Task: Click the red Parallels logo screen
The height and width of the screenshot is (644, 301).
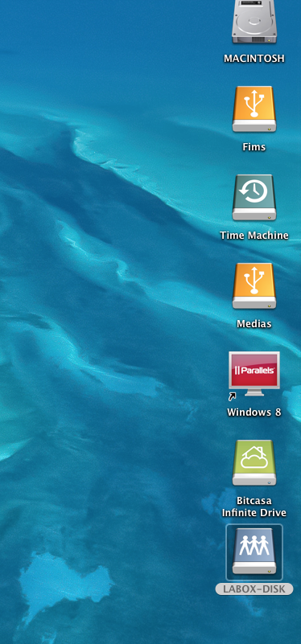Action: pyautogui.click(x=254, y=370)
